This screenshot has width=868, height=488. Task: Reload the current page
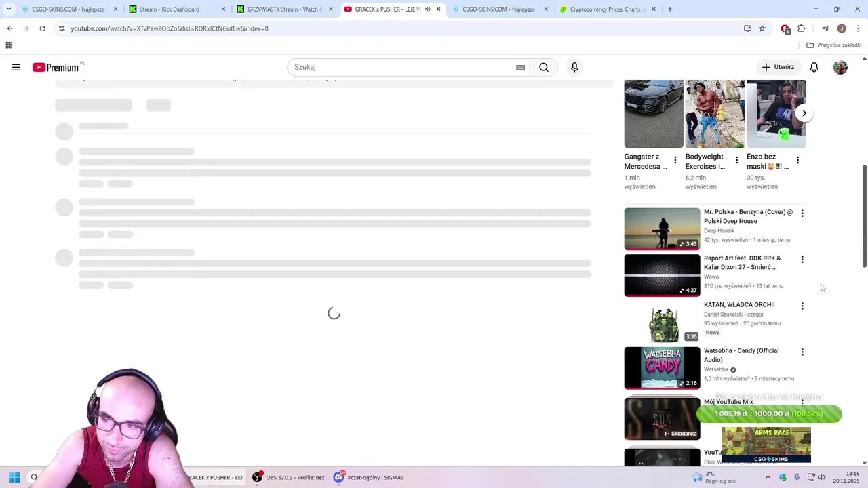click(42, 28)
